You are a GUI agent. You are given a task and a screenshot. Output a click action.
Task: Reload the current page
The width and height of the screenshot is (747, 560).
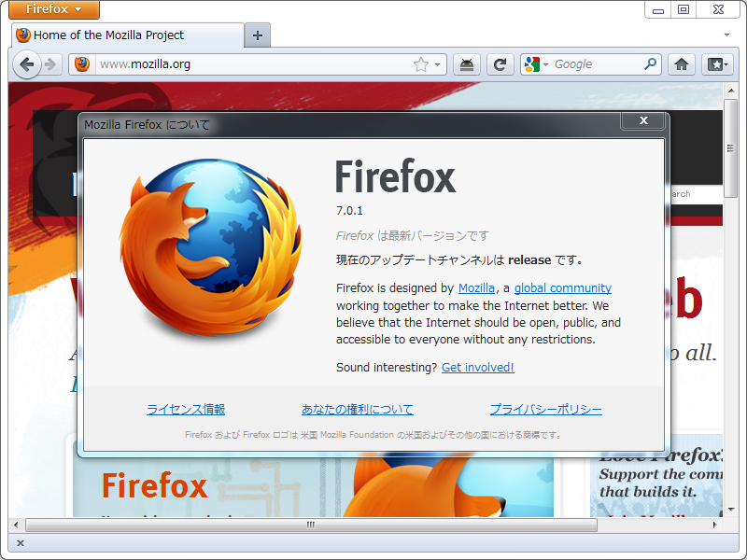[x=500, y=63]
